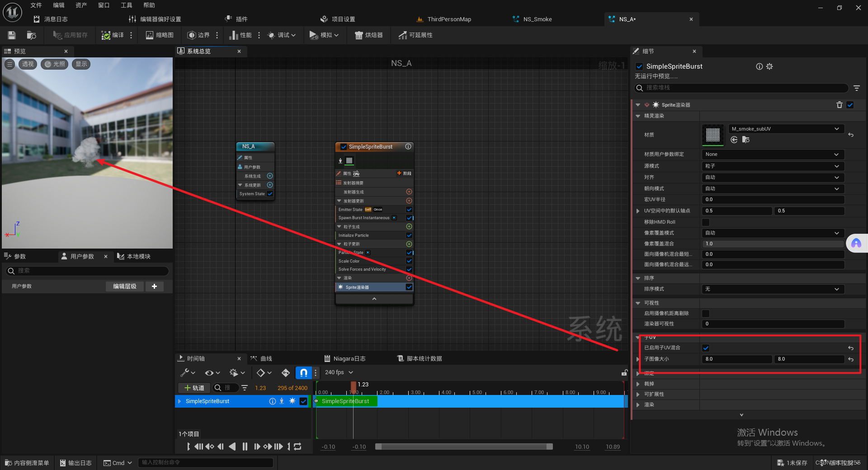Toggle timeline loop playback button
This screenshot has width=868, height=470.
pos(297,446)
